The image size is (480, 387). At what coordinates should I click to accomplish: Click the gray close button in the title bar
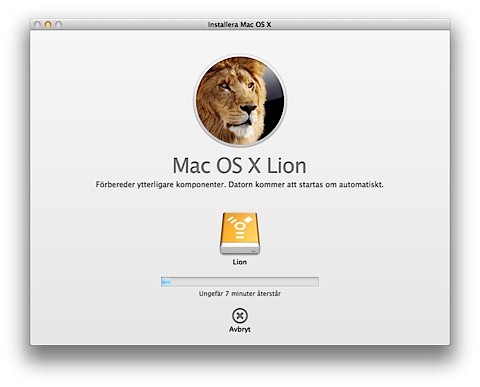click(x=37, y=24)
